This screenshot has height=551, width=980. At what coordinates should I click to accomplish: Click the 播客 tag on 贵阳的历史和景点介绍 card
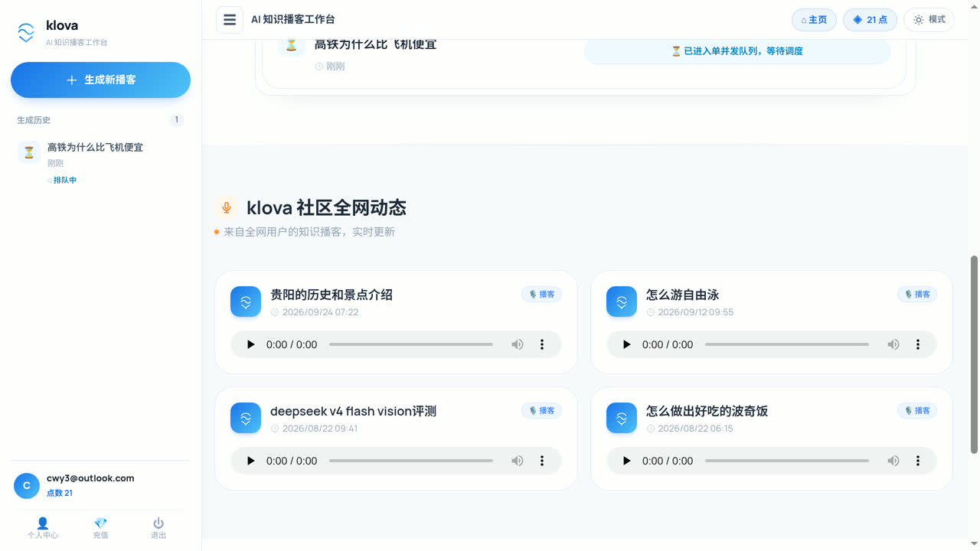(541, 294)
